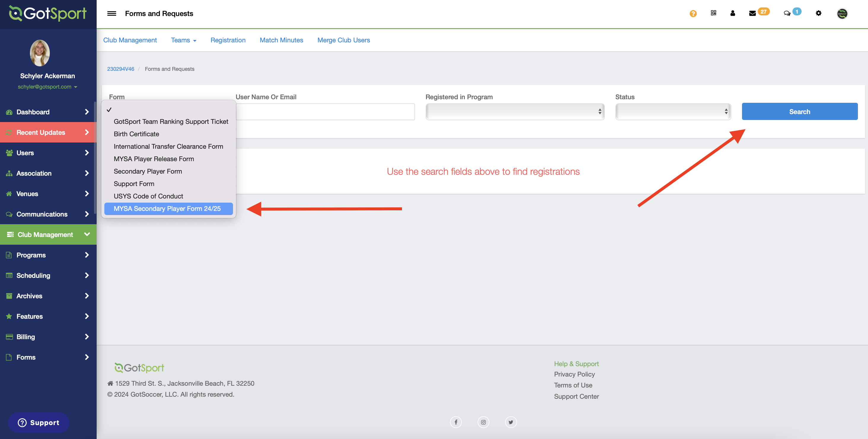Open the schyler@gotsport.com account dropdown
This screenshot has width=868, height=439.
coord(47,87)
